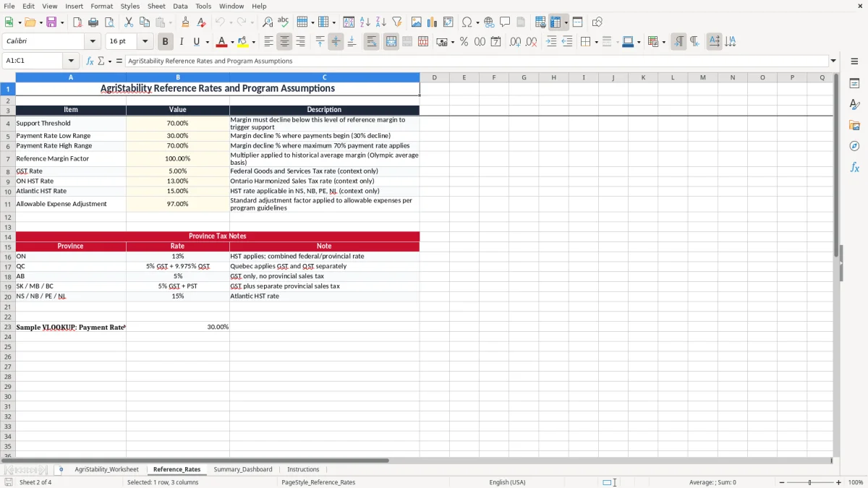Image resolution: width=868 pixels, height=488 pixels.
Task: Click the Insert Hyperlink icon
Action: (489, 22)
